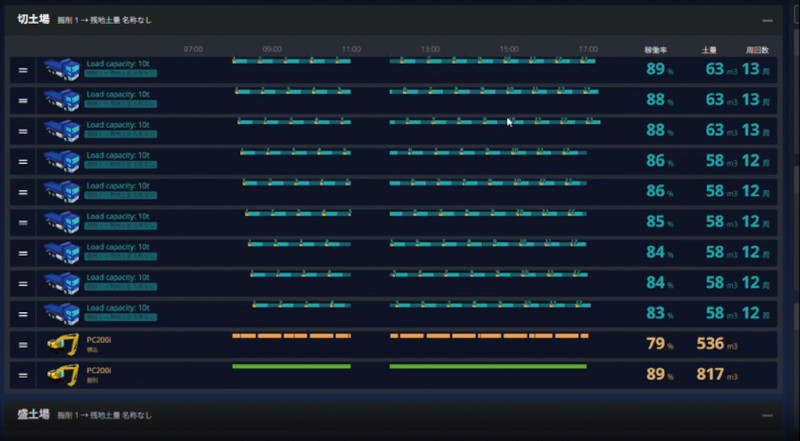Click the drag handle of the 79% PC200i row
800x441 pixels.
point(23,345)
